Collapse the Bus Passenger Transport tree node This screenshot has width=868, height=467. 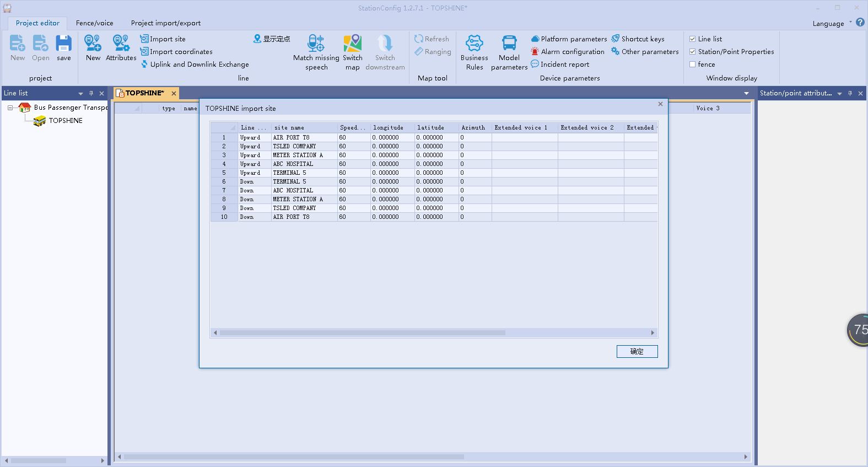coord(10,108)
